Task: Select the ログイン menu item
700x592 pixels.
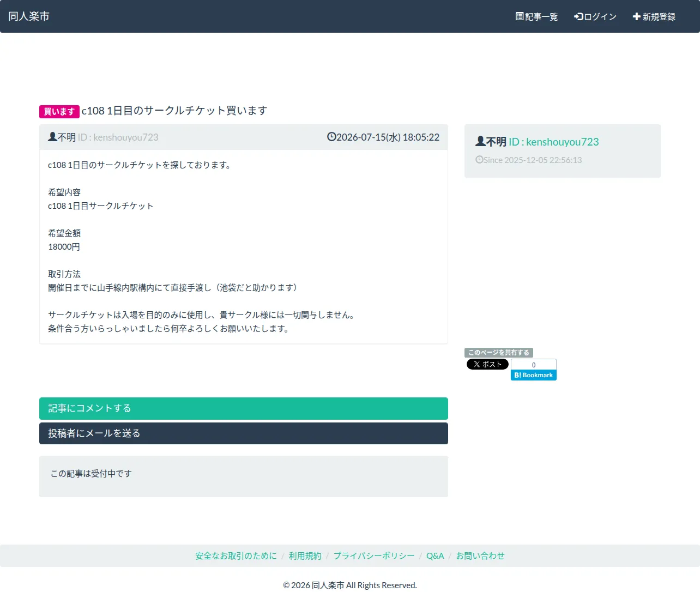Action: tap(595, 16)
